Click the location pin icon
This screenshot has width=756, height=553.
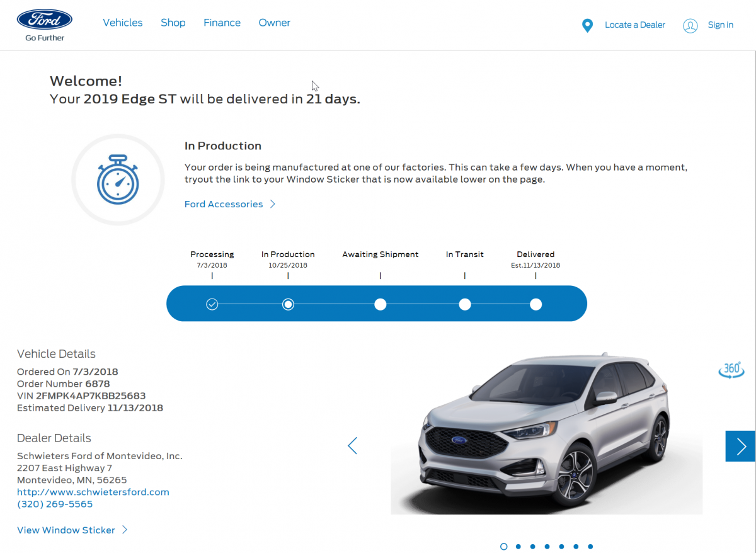click(x=587, y=25)
